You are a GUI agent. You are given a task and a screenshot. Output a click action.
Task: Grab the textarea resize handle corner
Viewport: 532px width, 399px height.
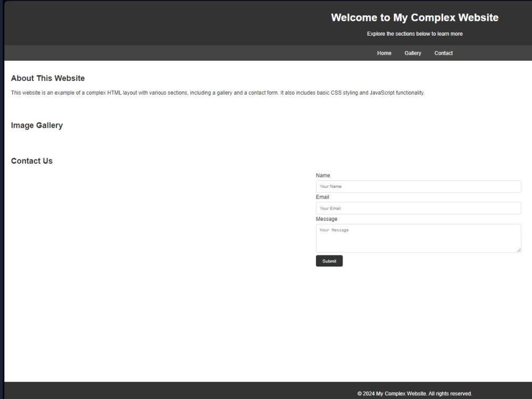tap(519, 250)
